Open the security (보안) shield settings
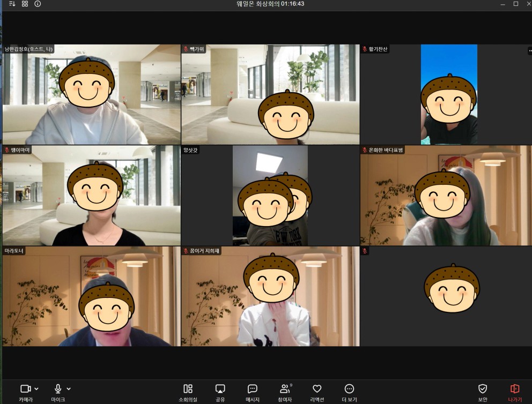The height and width of the screenshot is (404, 532). coord(483,388)
